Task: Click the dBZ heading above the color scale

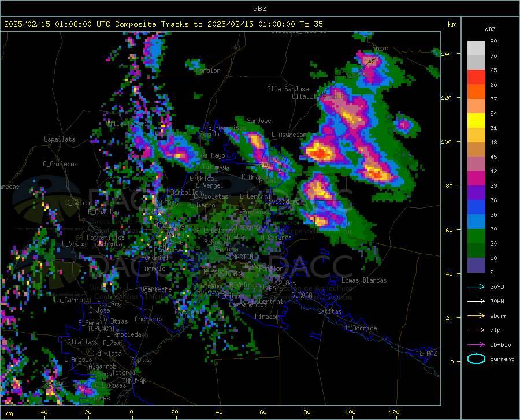Action: click(x=490, y=29)
